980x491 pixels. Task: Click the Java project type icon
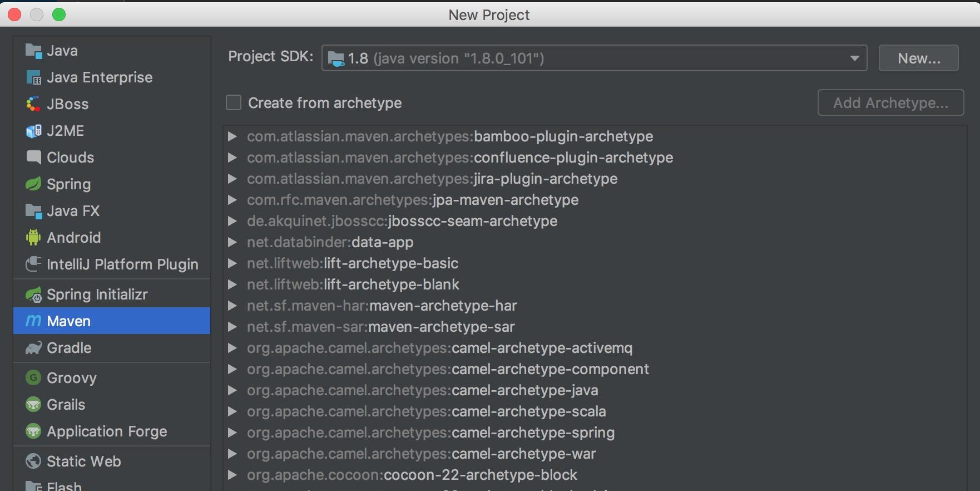pos(33,51)
